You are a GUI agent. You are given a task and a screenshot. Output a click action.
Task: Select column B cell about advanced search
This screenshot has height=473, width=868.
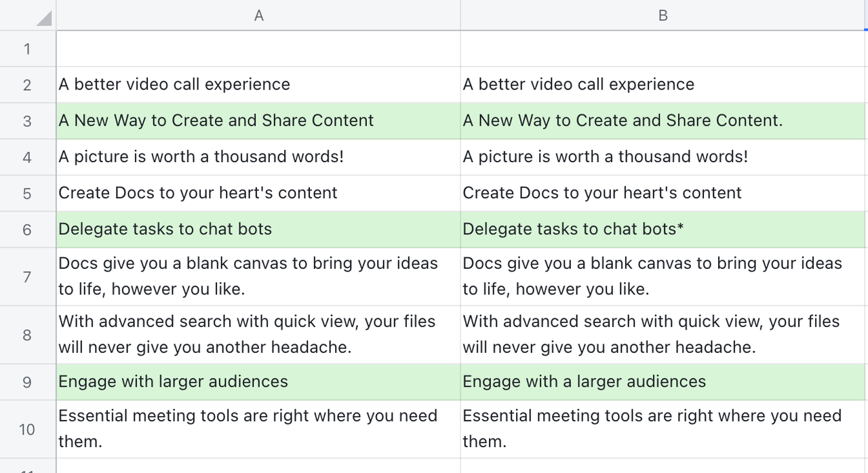tap(651, 334)
